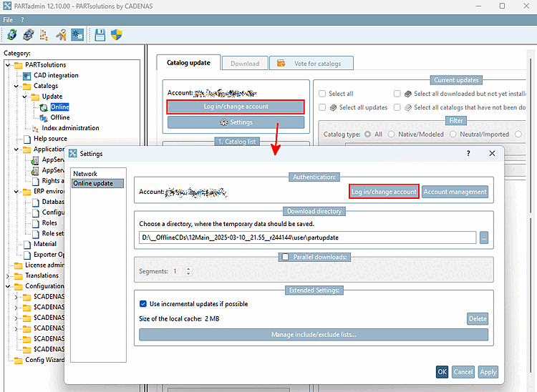Collapse the Application tree node

coord(16,149)
